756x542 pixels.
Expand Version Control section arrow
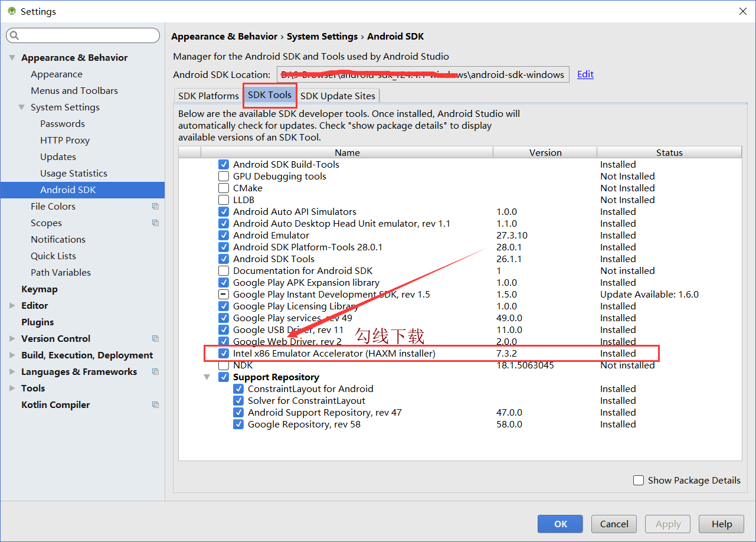point(12,339)
